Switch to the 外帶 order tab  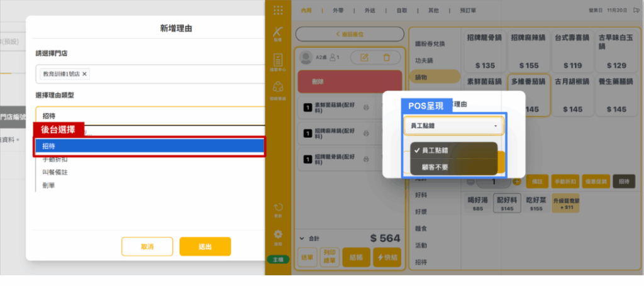(x=338, y=10)
